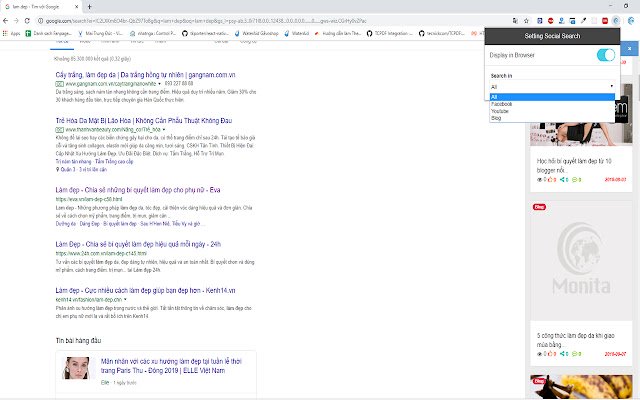Click the Bí quyết làm đẹp sublink

click(120, 224)
